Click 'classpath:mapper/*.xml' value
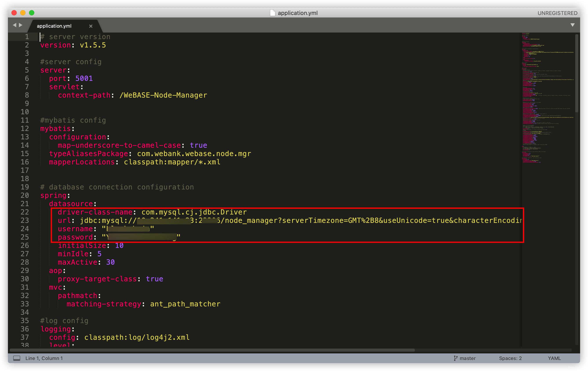Viewport: 588px width, 371px height. click(x=172, y=162)
